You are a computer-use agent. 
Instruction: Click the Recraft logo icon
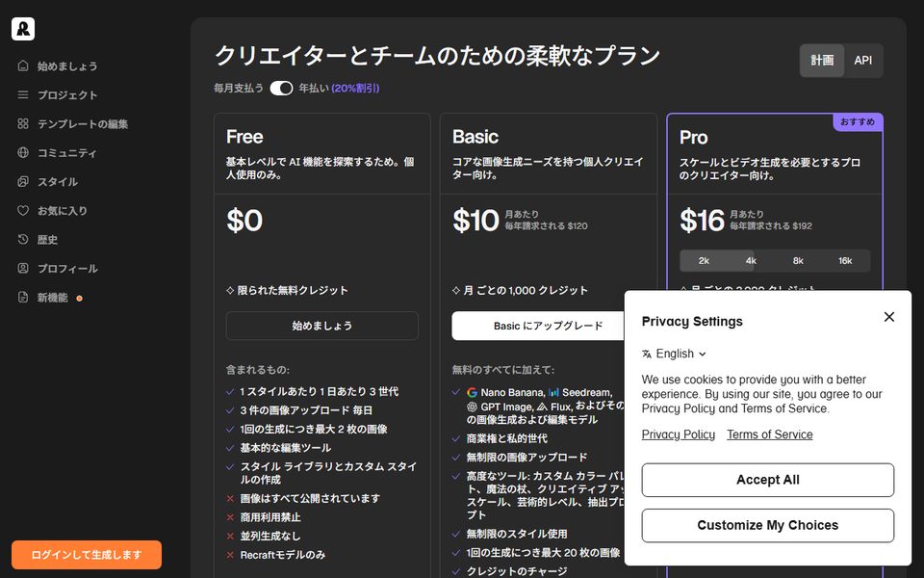coord(23,29)
